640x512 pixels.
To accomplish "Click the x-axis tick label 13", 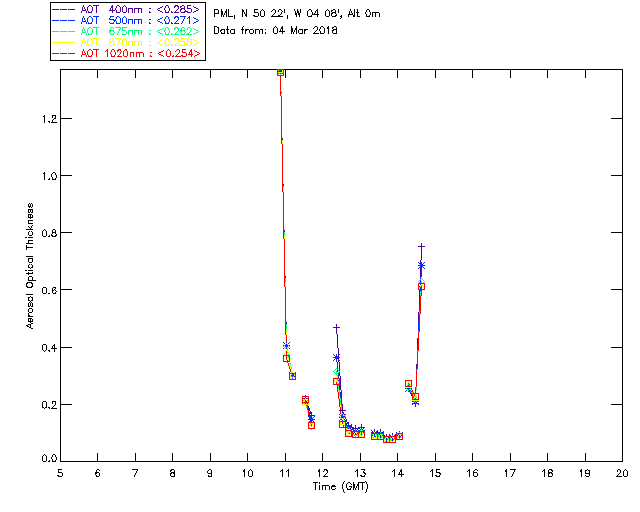I will click(360, 473).
